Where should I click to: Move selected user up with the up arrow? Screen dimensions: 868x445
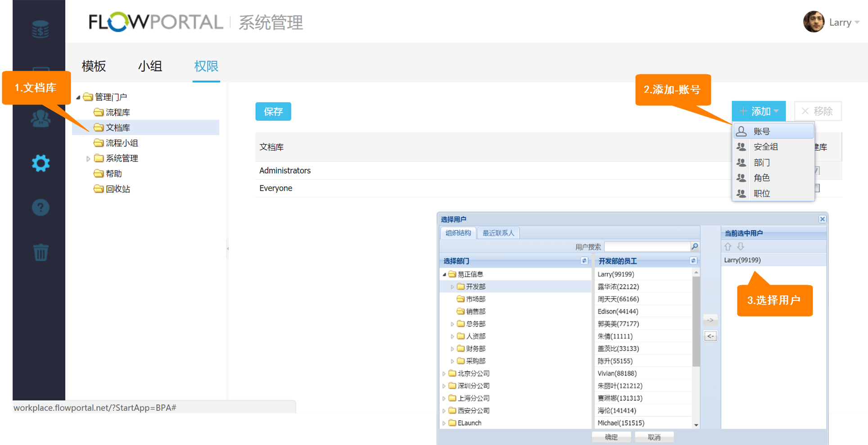(x=728, y=246)
